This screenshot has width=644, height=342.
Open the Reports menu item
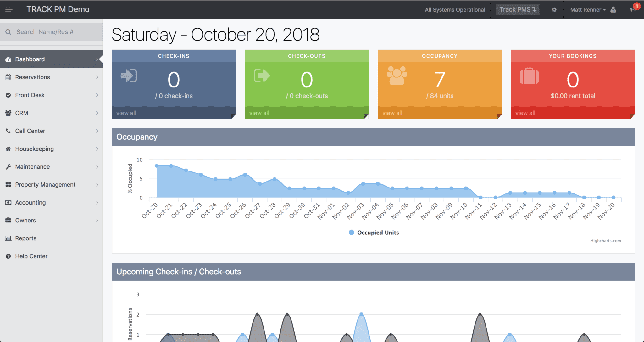(x=26, y=238)
